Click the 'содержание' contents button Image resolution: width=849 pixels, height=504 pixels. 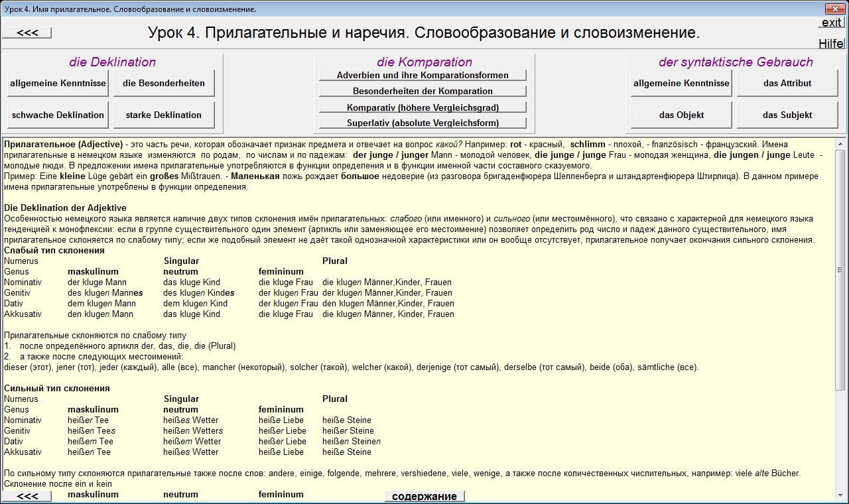click(x=424, y=496)
